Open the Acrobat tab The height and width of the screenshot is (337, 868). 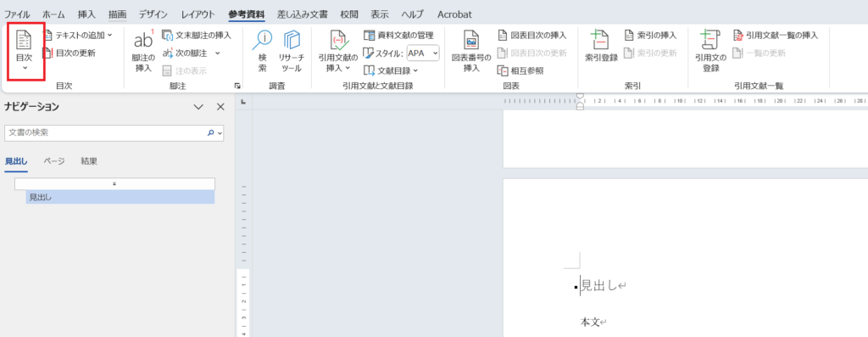(x=454, y=14)
